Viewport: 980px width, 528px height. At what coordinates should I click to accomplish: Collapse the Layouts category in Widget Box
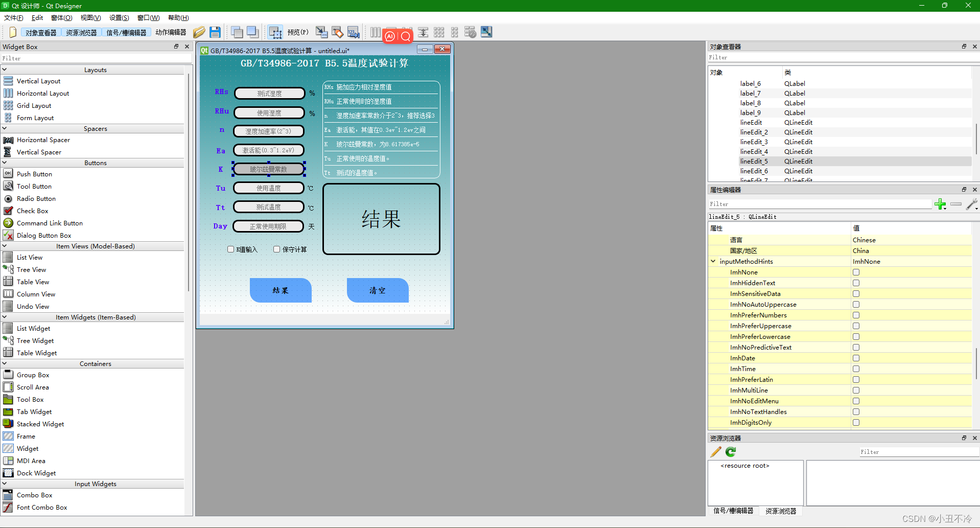tap(5, 70)
